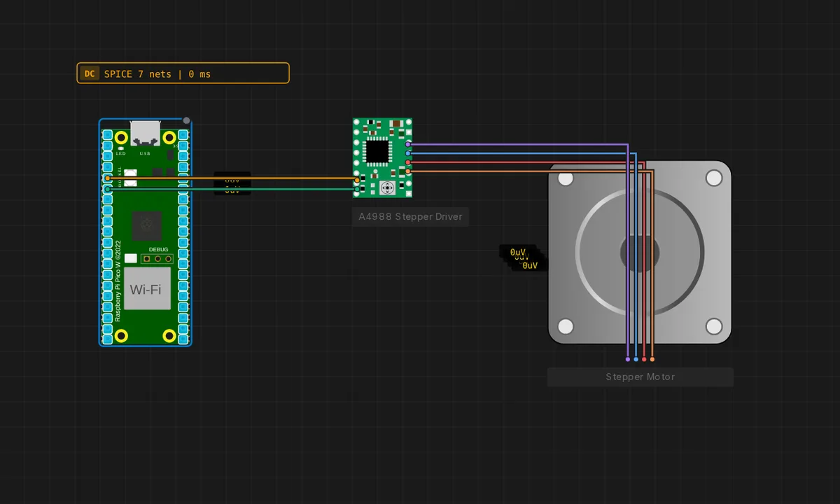Image resolution: width=840 pixels, height=504 pixels.
Task: Click the uppermost "0uV" probe label near the motor
Action: [x=517, y=251]
